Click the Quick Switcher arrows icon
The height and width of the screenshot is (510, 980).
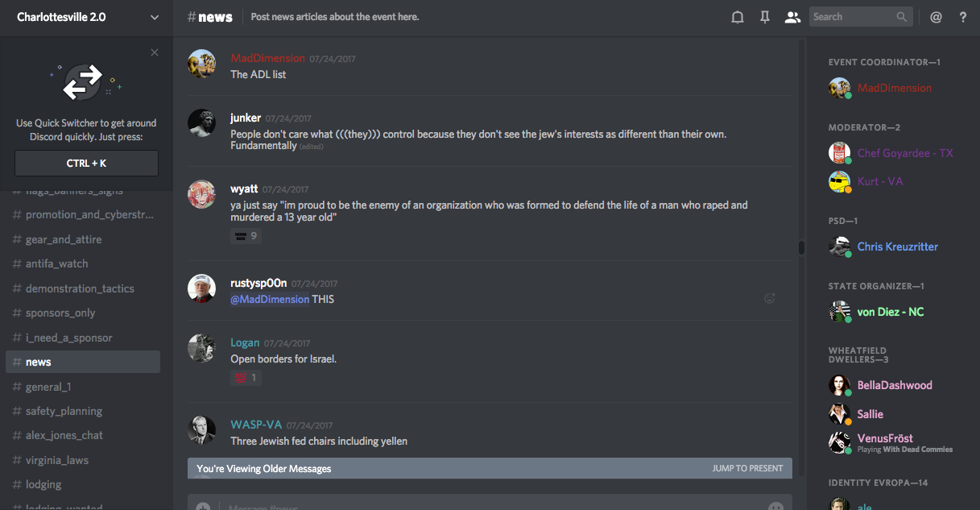point(83,82)
